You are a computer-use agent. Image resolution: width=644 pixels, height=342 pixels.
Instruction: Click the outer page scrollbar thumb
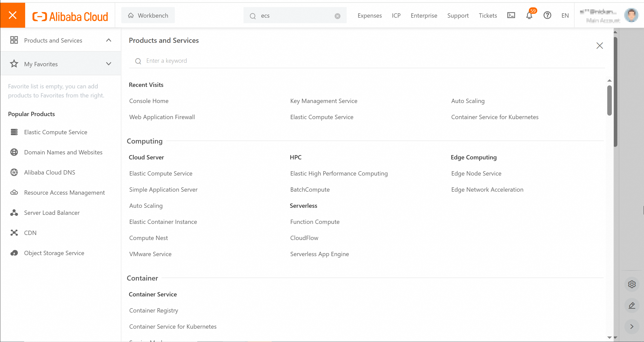tap(616, 92)
